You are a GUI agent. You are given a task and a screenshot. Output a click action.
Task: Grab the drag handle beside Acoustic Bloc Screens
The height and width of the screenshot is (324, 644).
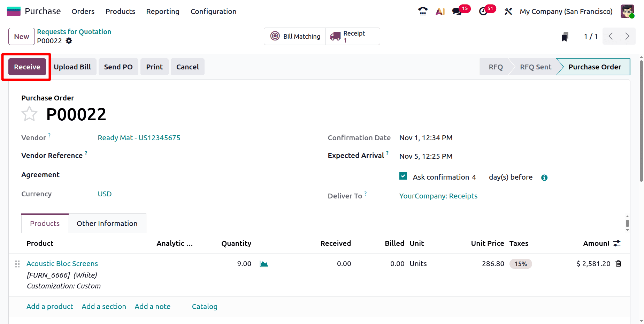tap(17, 264)
